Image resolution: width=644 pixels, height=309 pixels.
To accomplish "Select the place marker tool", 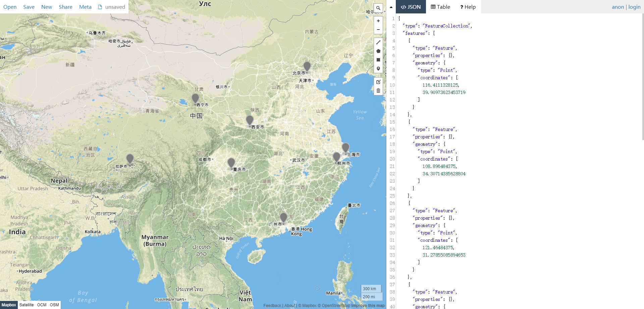I will 378,68.
